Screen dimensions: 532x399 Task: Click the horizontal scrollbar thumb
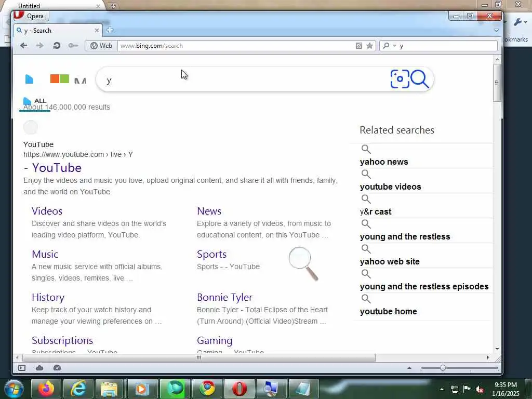pos(199,357)
